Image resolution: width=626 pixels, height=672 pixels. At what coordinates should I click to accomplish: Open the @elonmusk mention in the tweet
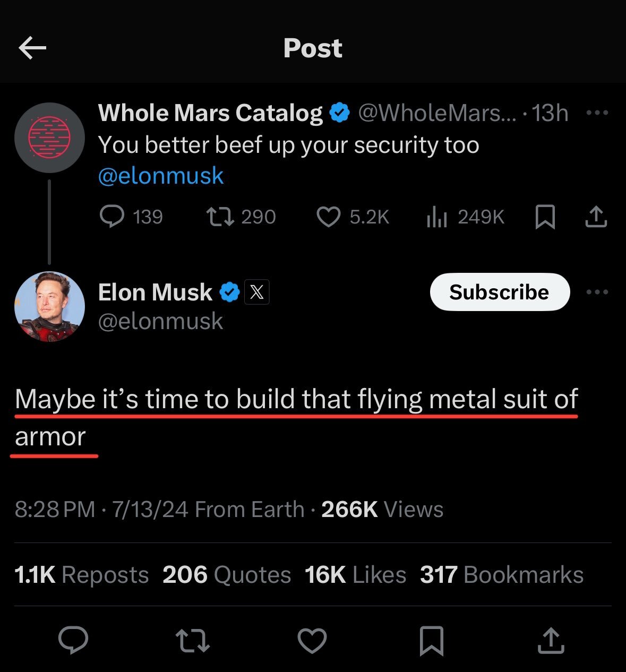click(x=161, y=175)
